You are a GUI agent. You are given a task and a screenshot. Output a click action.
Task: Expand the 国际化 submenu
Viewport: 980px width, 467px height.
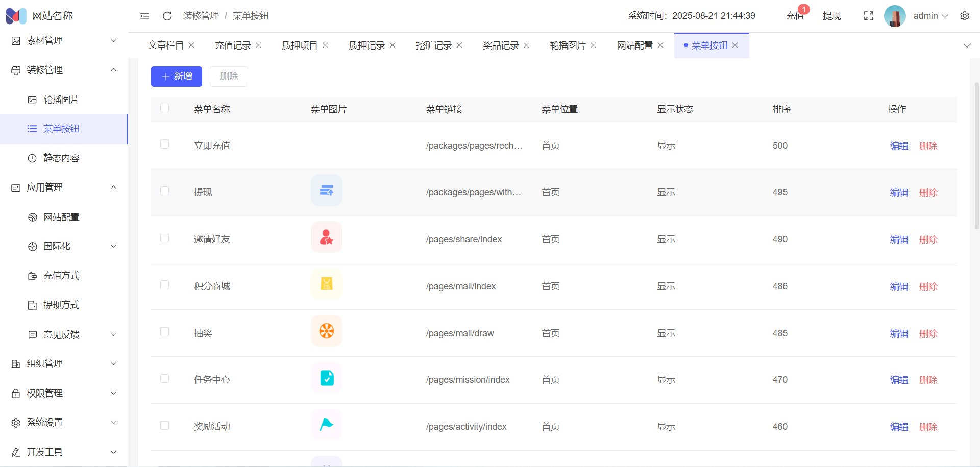point(71,246)
